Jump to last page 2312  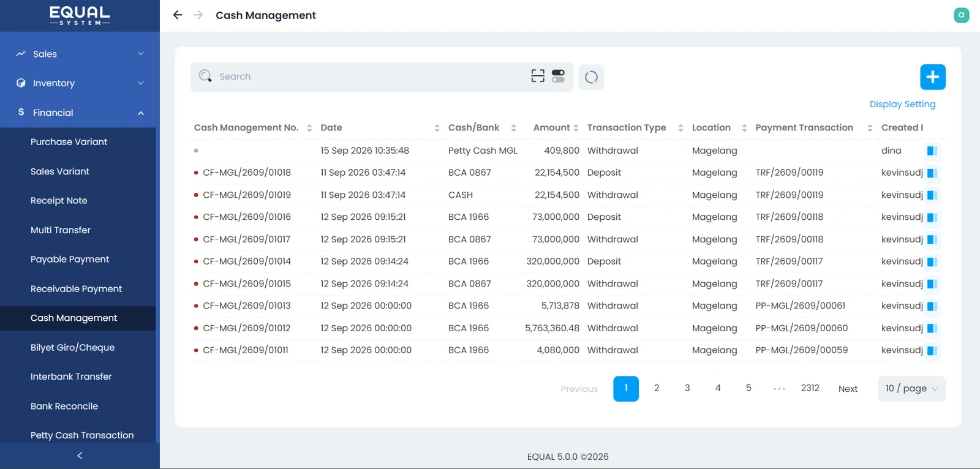(x=810, y=388)
